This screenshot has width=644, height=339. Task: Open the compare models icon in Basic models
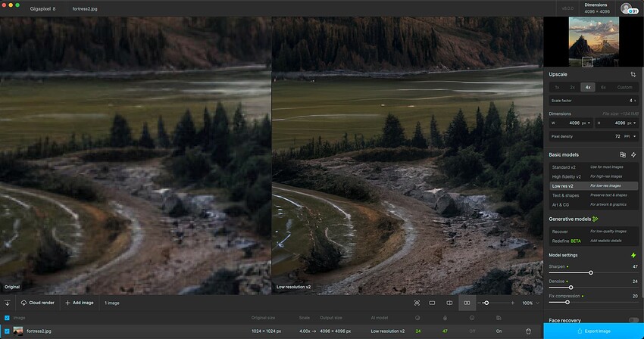coord(623,154)
